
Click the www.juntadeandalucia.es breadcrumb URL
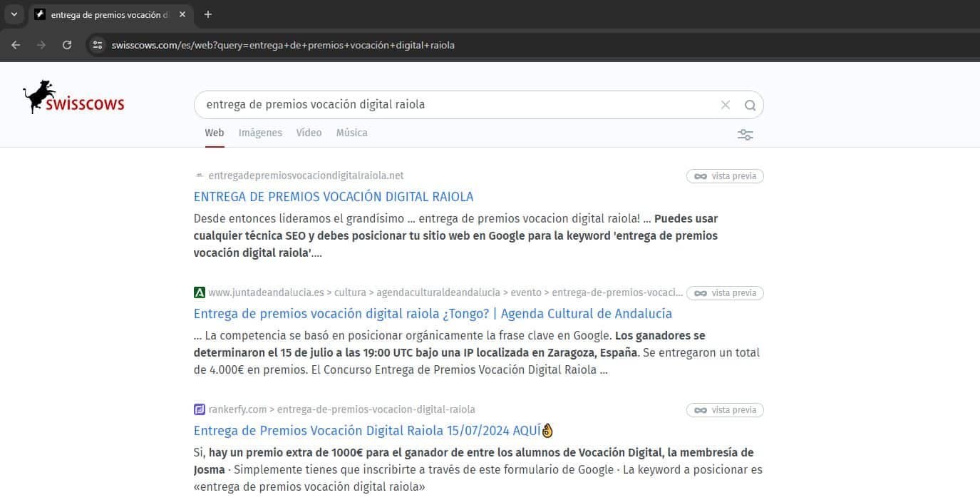pos(445,292)
